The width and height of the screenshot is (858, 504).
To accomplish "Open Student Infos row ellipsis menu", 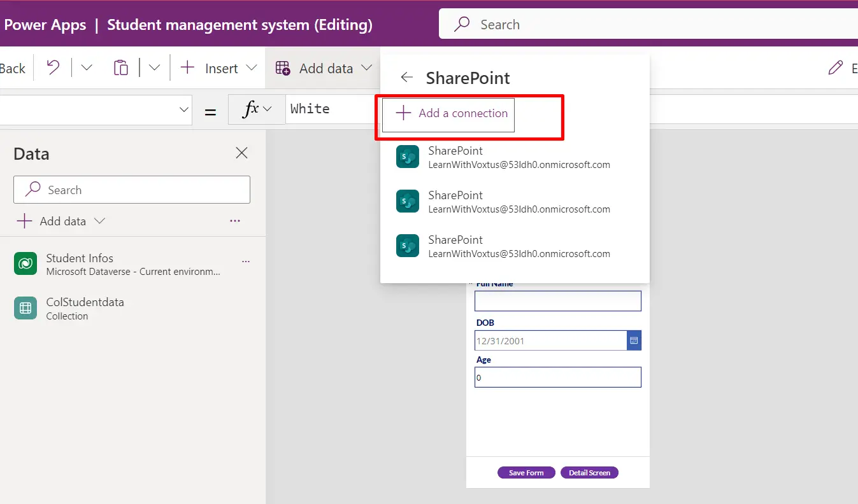I will point(246,262).
